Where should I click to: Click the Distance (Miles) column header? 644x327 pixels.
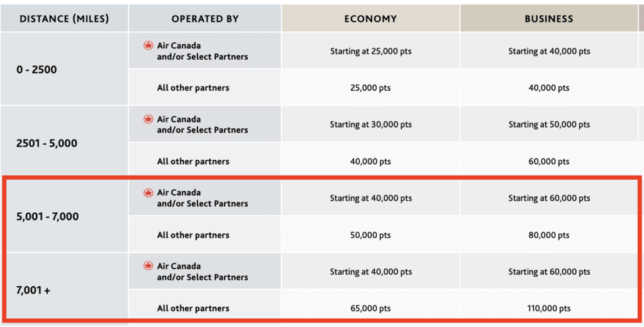coord(64,19)
